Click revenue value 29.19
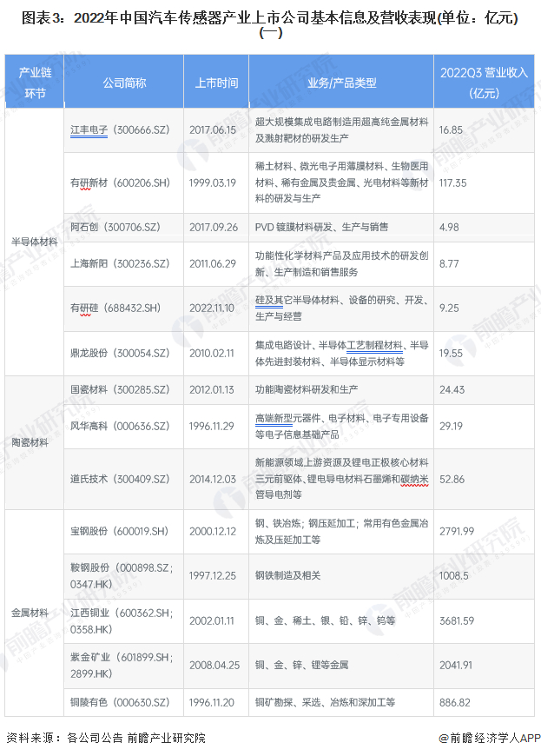Viewport: 541px width, 756px height. pyautogui.click(x=451, y=427)
